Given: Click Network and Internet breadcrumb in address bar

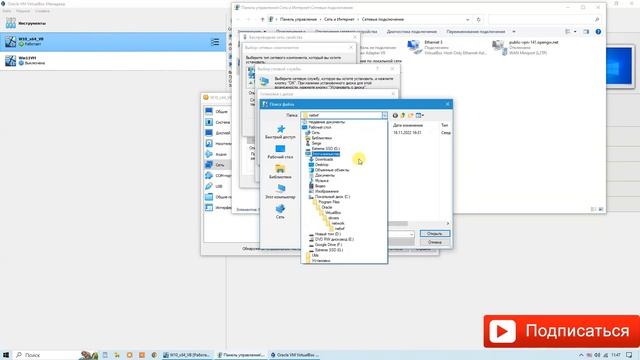Looking at the screenshot, I should coord(339,19).
